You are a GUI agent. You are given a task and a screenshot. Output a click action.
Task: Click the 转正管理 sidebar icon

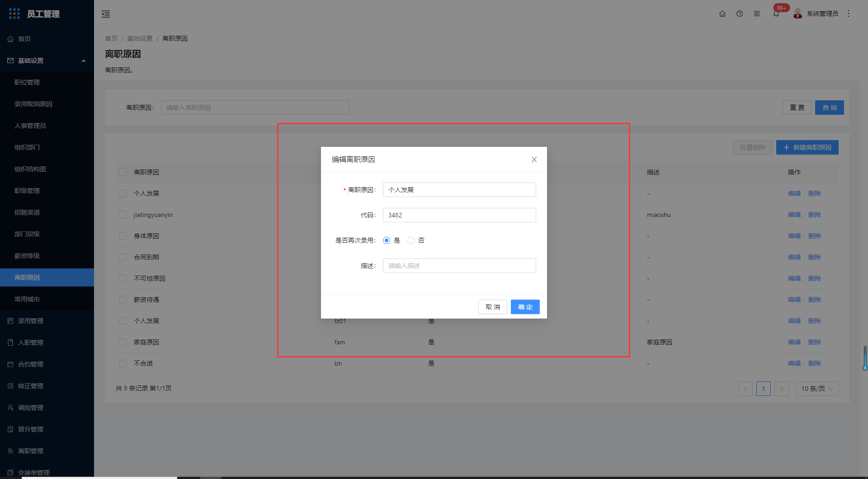coord(10,386)
